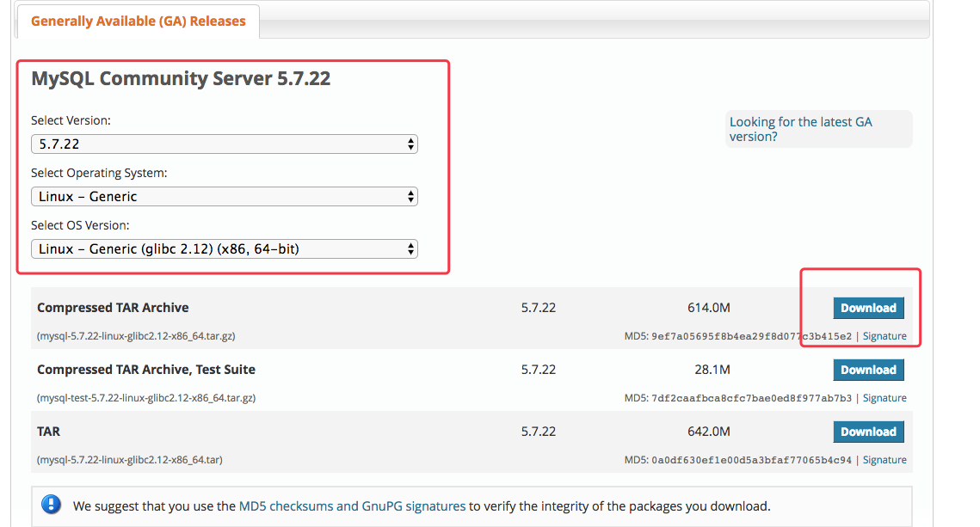This screenshot has height=527, width=980.
Task: Open Signature link for the TAR row
Action: 884,460
